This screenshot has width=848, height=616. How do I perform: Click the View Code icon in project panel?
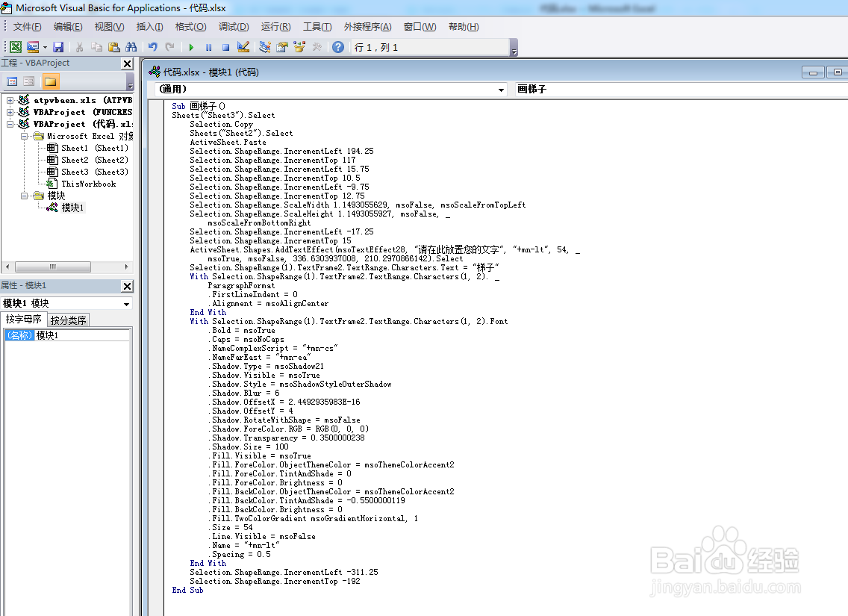12,81
